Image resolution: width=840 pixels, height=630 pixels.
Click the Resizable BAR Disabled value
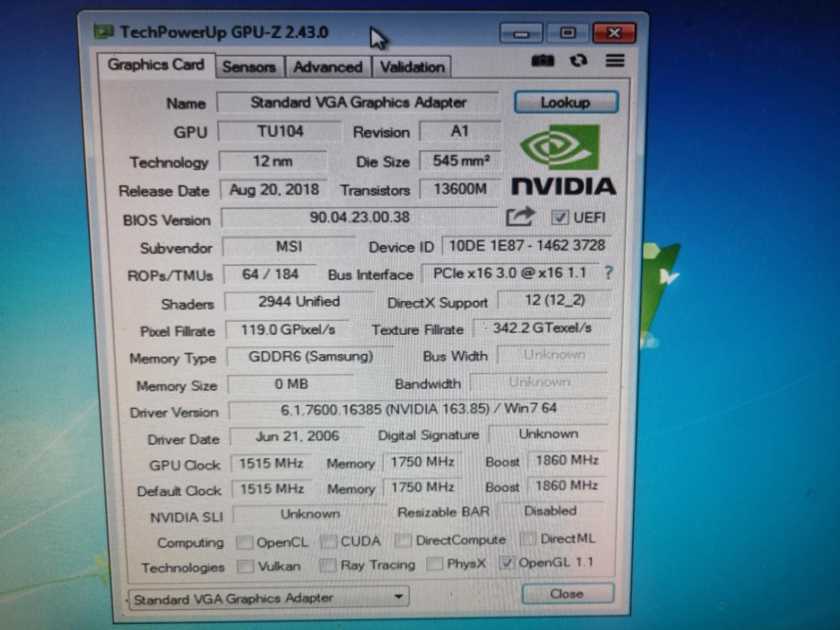550,511
